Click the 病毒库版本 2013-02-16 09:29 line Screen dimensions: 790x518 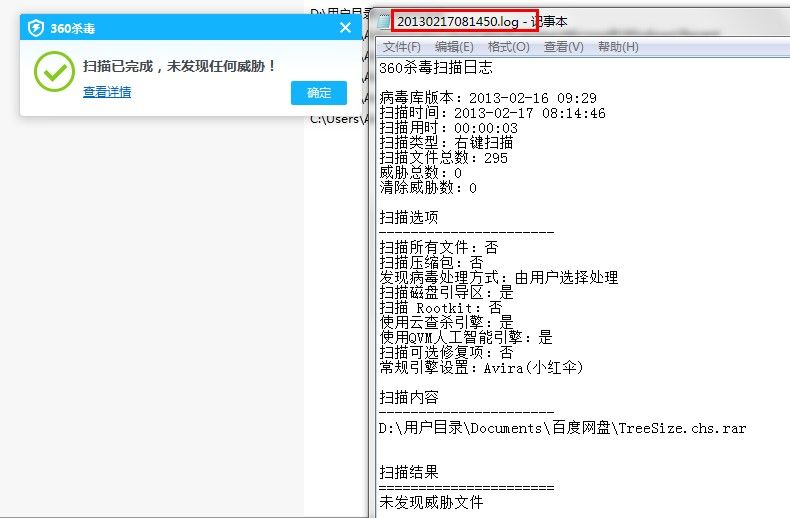(x=488, y=98)
